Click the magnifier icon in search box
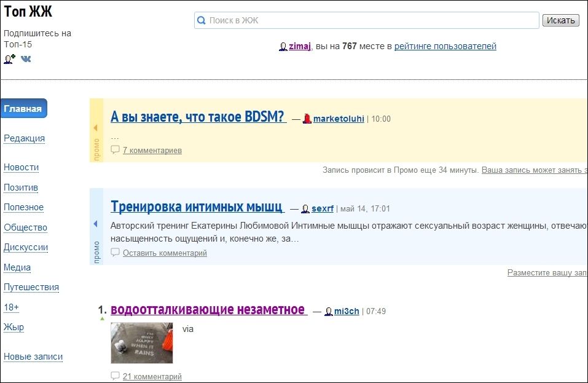588x383 pixels. click(202, 20)
